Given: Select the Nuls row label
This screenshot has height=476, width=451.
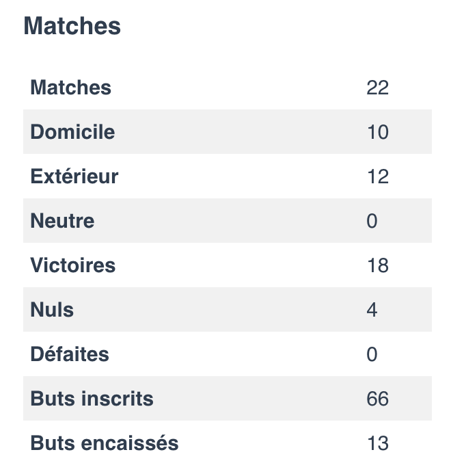Looking at the screenshot, I should tap(52, 310).
